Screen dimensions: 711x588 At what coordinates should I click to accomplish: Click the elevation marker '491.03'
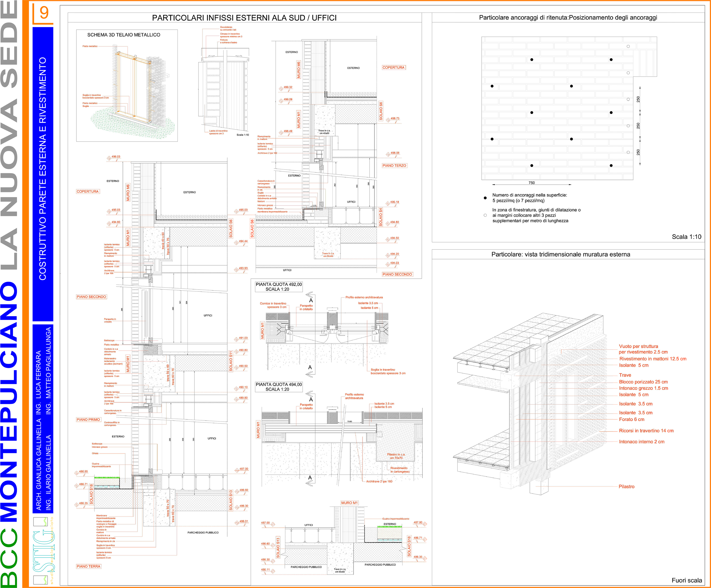243,338
